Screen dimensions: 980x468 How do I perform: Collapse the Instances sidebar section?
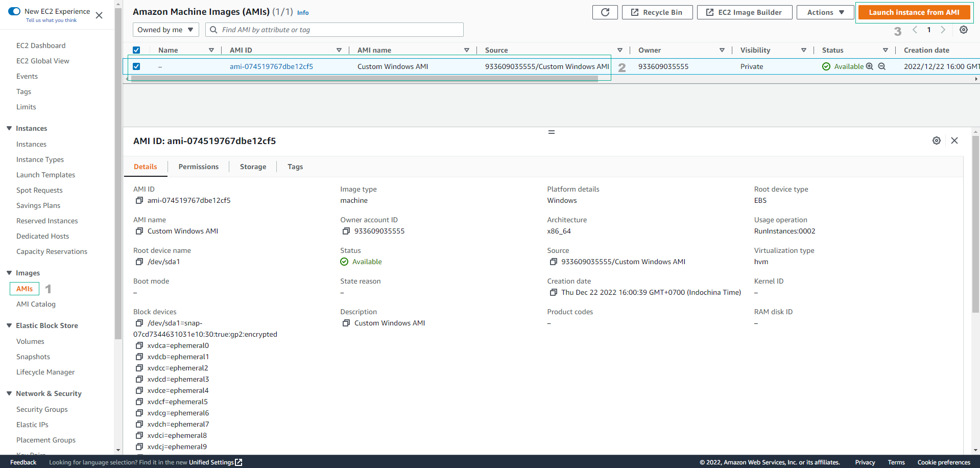click(9, 128)
